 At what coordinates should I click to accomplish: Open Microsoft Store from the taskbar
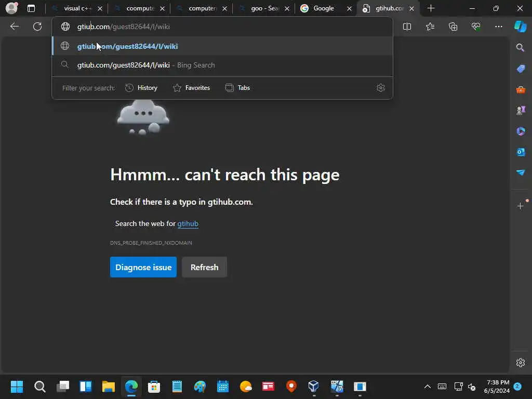[154, 387]
